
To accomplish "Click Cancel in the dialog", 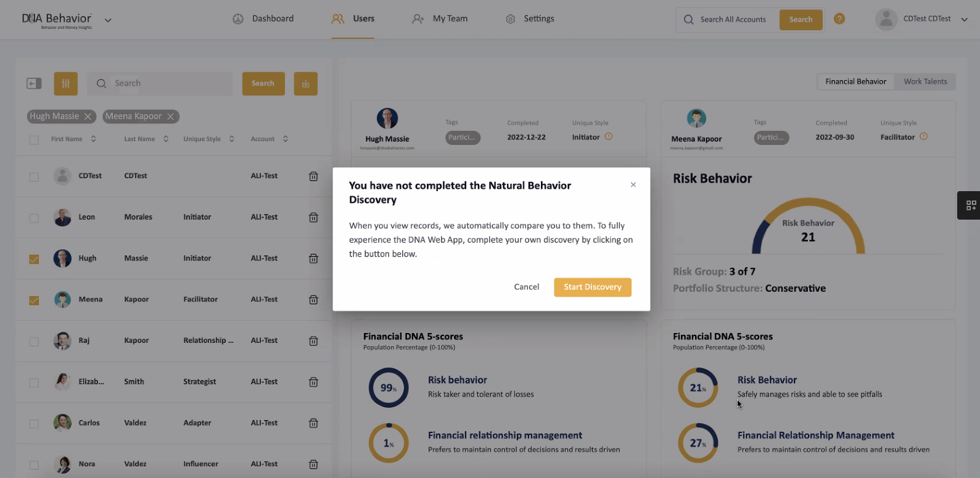I will [527, 287].
